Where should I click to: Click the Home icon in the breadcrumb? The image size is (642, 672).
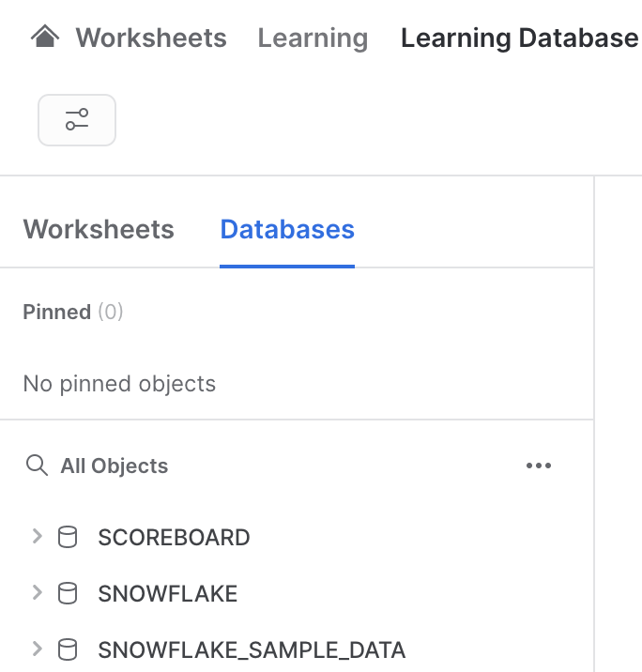[45, 38]
